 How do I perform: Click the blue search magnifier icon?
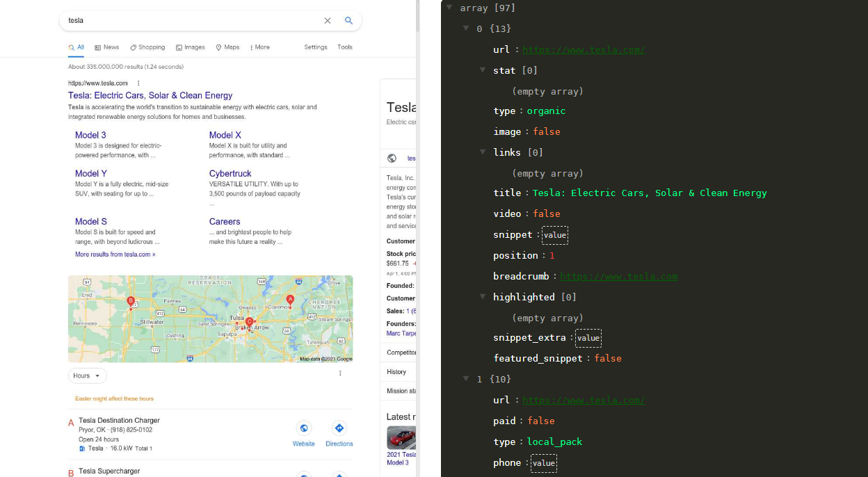(x=348, y=21)
